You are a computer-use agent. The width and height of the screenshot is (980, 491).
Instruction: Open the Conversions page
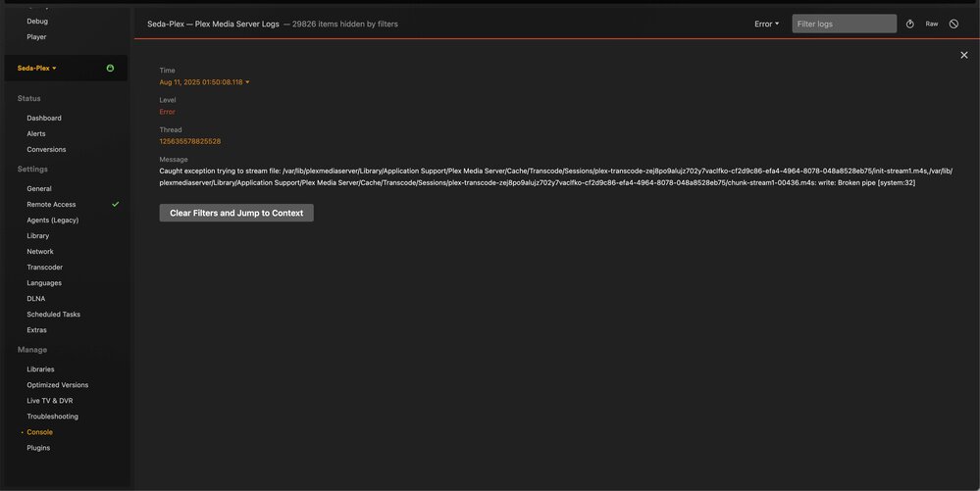tap(46, 149)
